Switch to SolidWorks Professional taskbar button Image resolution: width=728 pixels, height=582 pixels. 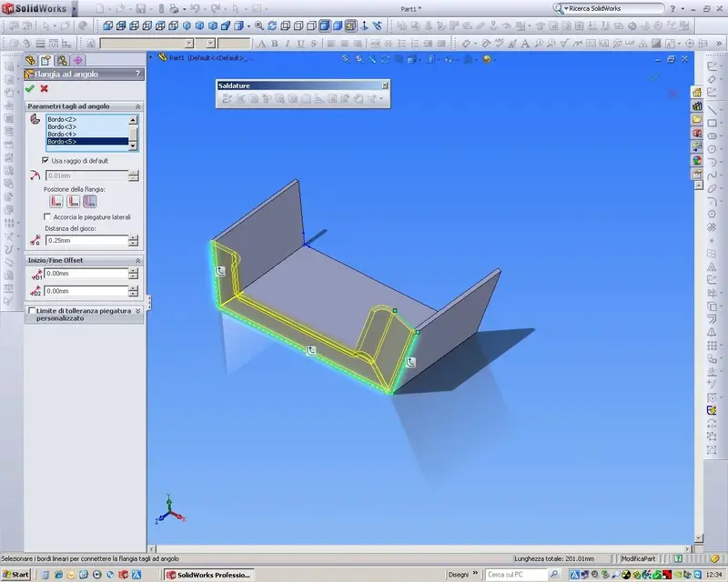pos(209,575)
